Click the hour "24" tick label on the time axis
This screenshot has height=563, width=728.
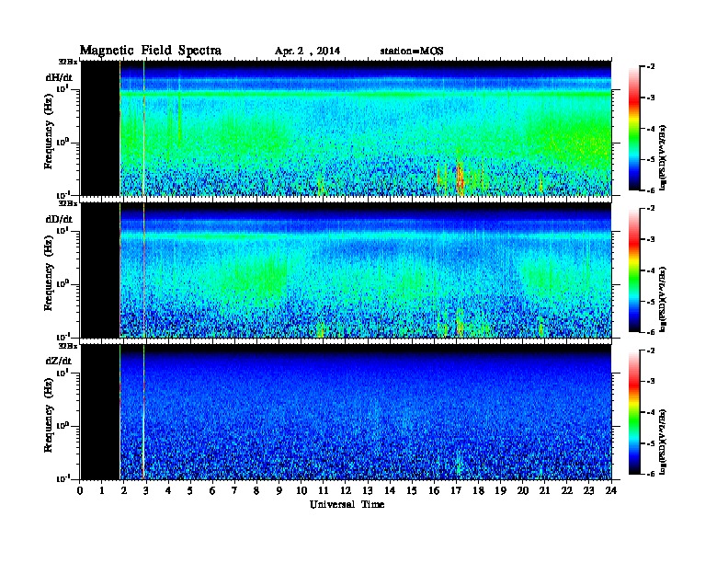[611, 490]
